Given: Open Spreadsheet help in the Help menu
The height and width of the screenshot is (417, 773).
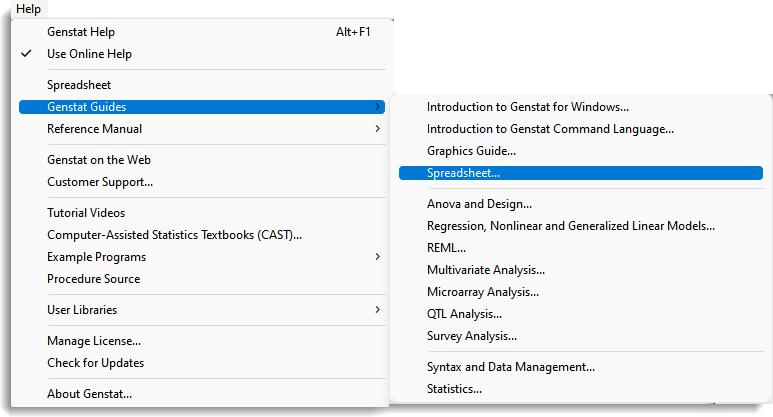Looking at the screenshot, I should coord(202,85).
